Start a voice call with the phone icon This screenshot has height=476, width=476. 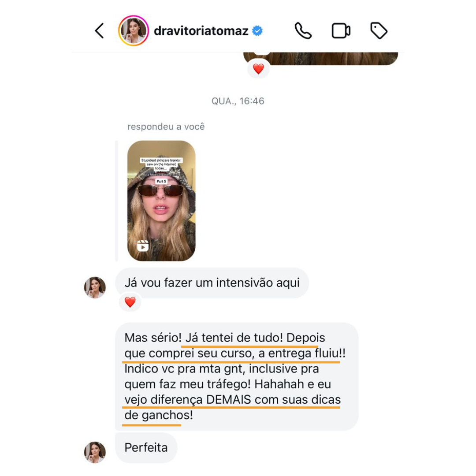point(303,31)
